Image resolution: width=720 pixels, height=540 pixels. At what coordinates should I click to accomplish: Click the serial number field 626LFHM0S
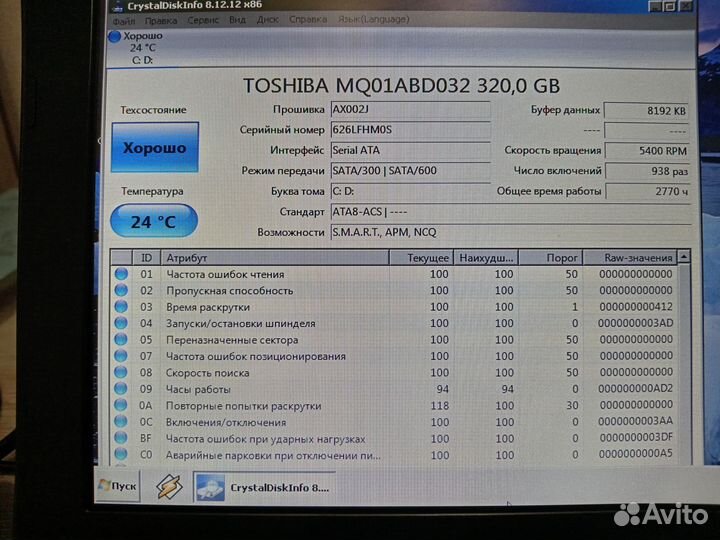coord(410,130)
